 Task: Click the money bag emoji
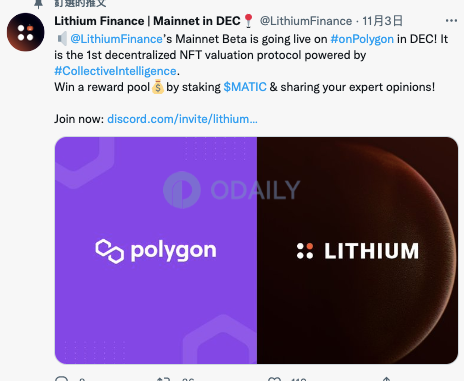tap(158, 87)
